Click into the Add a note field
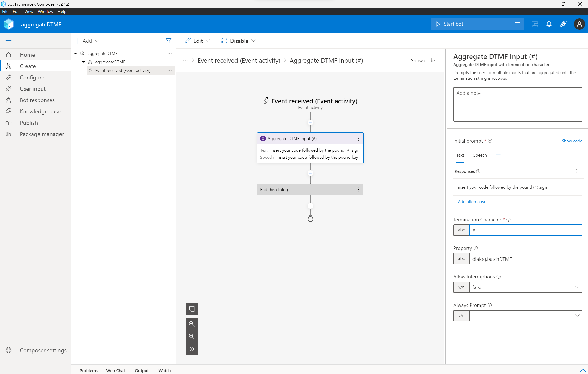Image resolution: width=588 pixels, height=374 pixels. 517,104
